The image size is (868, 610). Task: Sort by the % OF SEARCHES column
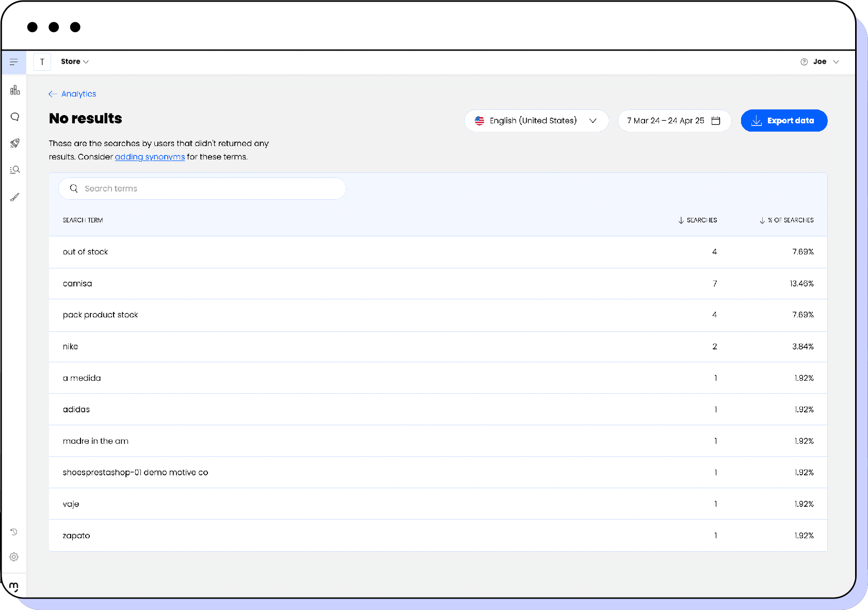click(x=786, y=220)
